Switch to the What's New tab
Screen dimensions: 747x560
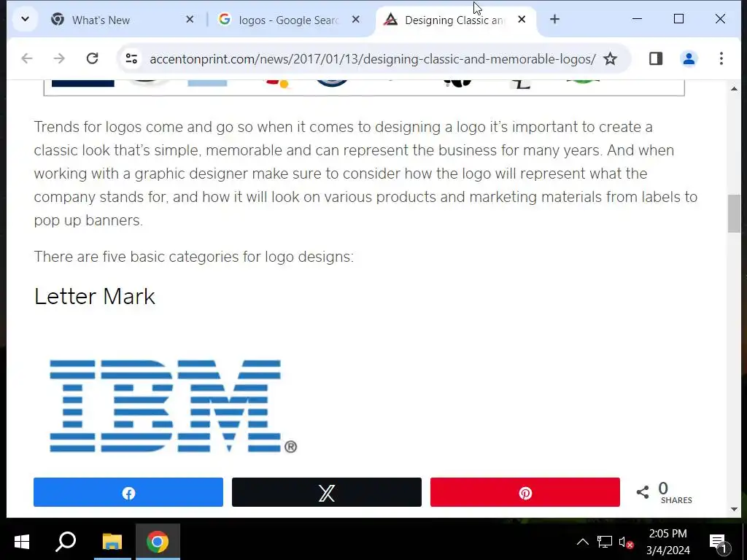point(123,20)
